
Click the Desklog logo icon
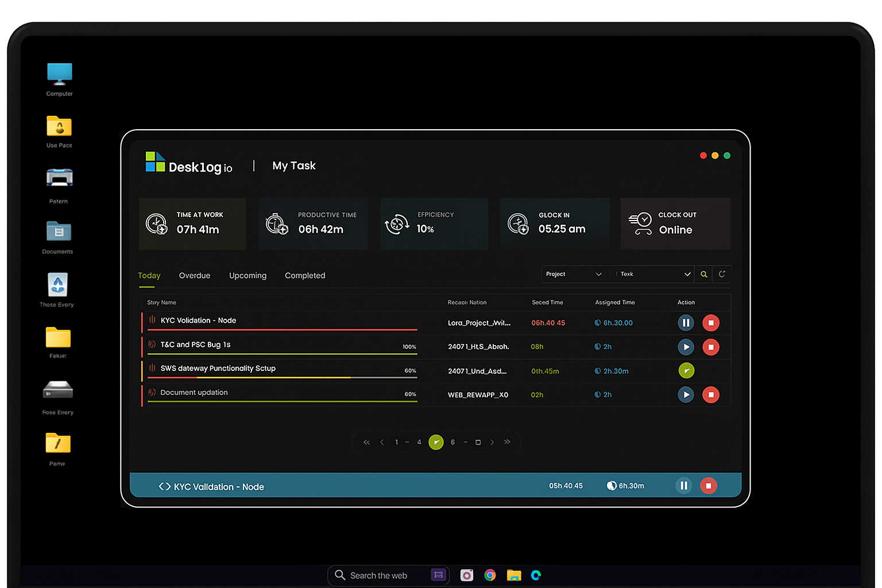point(155,162)
